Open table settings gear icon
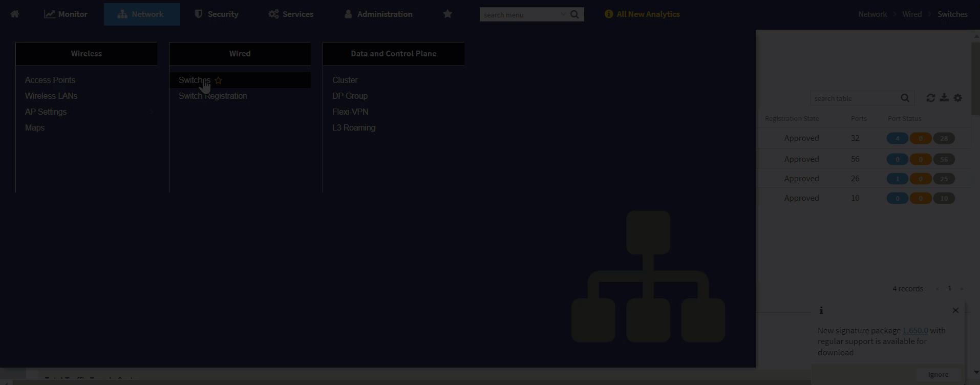The image size is (980, 385). (x=958, y=98)
